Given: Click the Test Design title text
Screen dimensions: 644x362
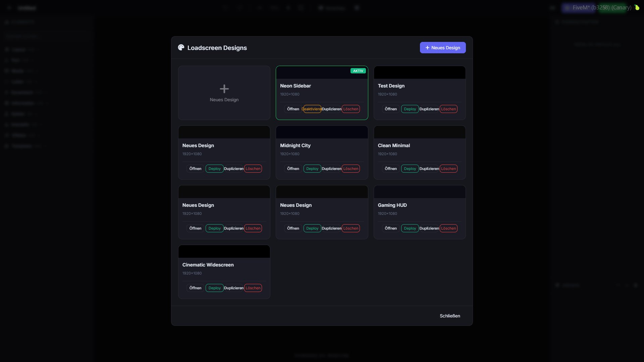Looking at the screenshot, I should [x=391, y=86].
